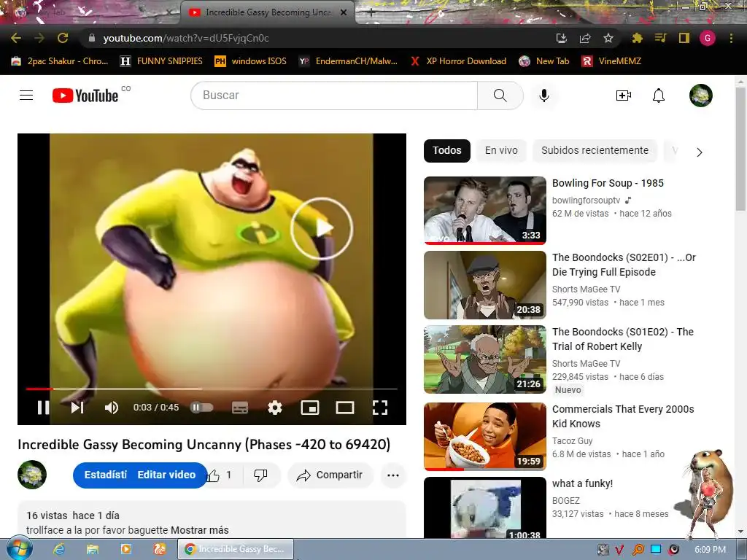Enter full screen mode
Viewport: 747px width, 560px height.
click(x=379, y=408)
